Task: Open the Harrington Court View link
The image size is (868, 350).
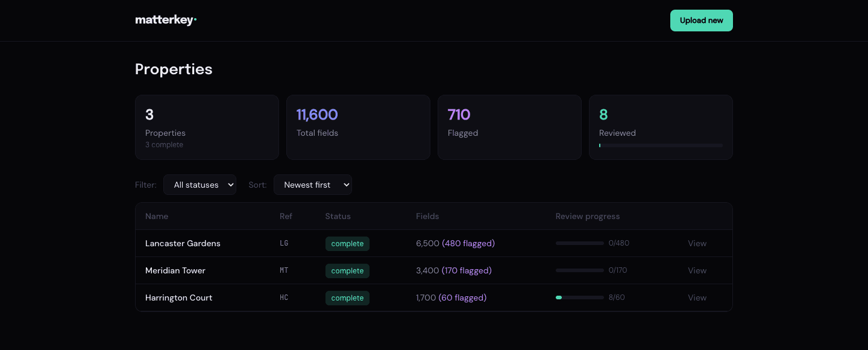Action: pyautogui.click(x=697, y=298)
